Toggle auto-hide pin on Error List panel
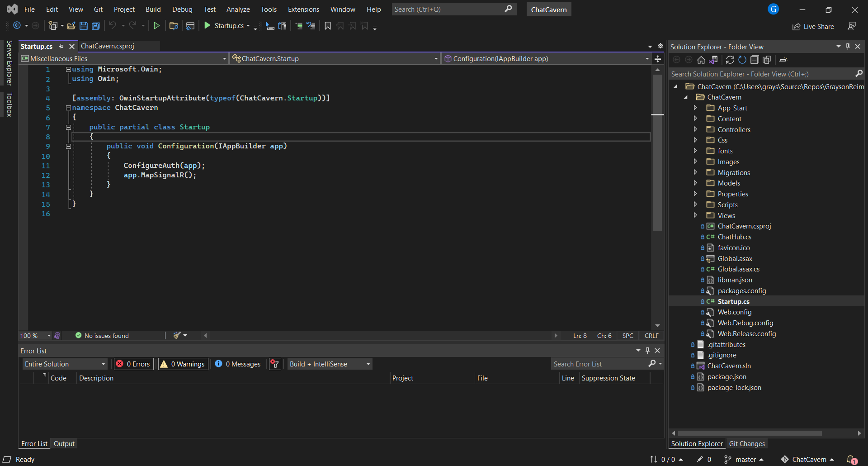868x466 pixels. (647, 351)
